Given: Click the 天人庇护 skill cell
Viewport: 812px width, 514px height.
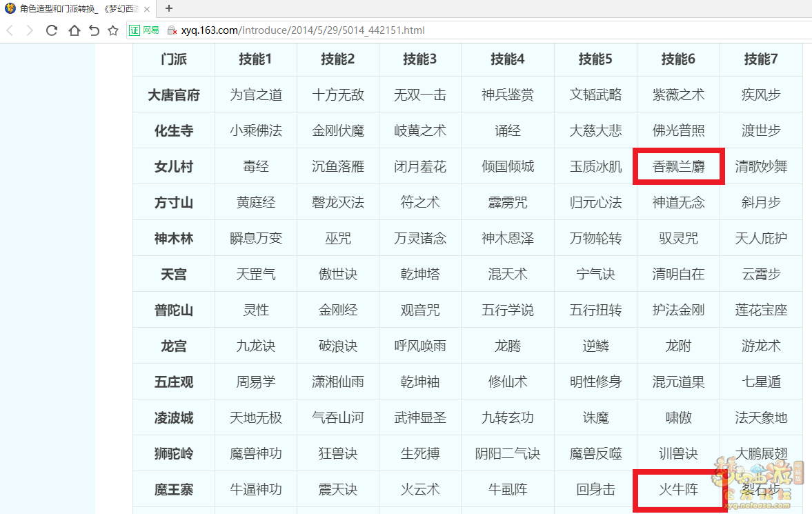Looking at the screenshot, I should click(x=761, y=238).
